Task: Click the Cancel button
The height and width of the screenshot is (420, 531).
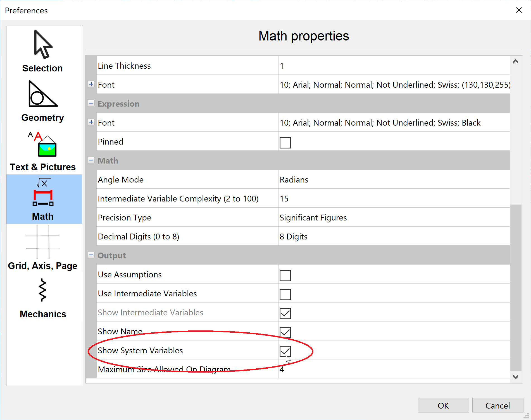Action: 497,405
